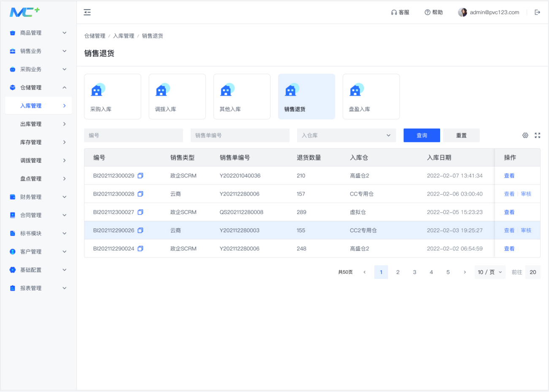Image resolution: width=549 pixels, height=392 pixels.
Task: Expand the 销售业务 menu chevron
Action: [65, 51]
